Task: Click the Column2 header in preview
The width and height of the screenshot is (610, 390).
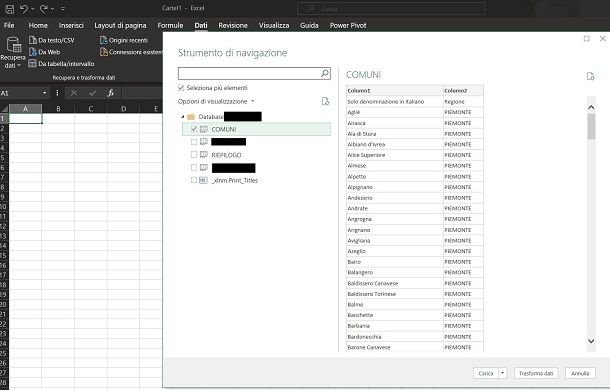Action: [x=463, y=91]
